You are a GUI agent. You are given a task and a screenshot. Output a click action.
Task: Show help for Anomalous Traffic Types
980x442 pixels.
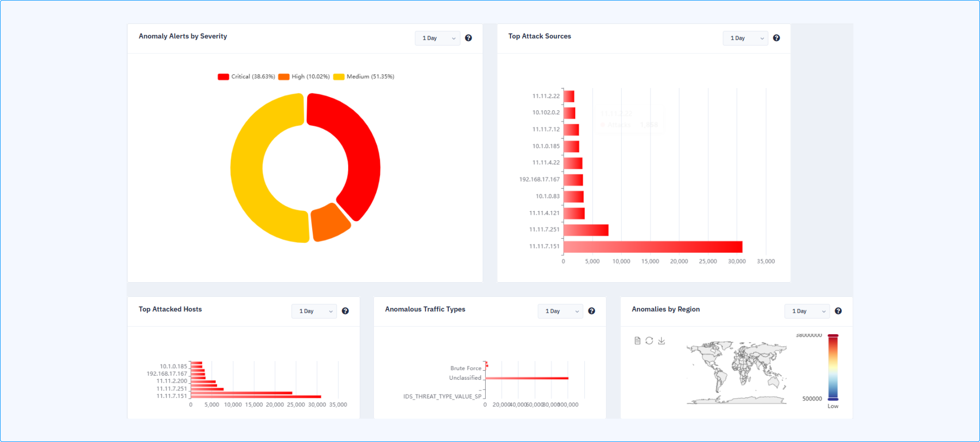[x=591, y=311]
